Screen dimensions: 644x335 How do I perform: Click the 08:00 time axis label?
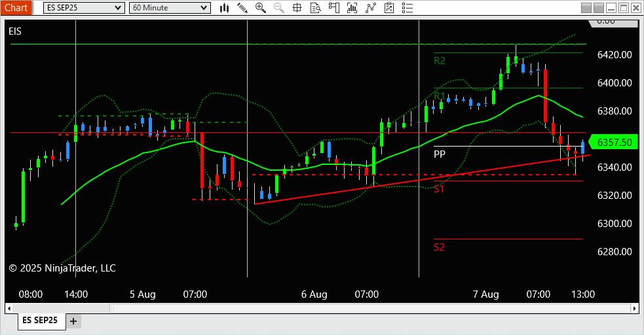[x=30, y=294]
